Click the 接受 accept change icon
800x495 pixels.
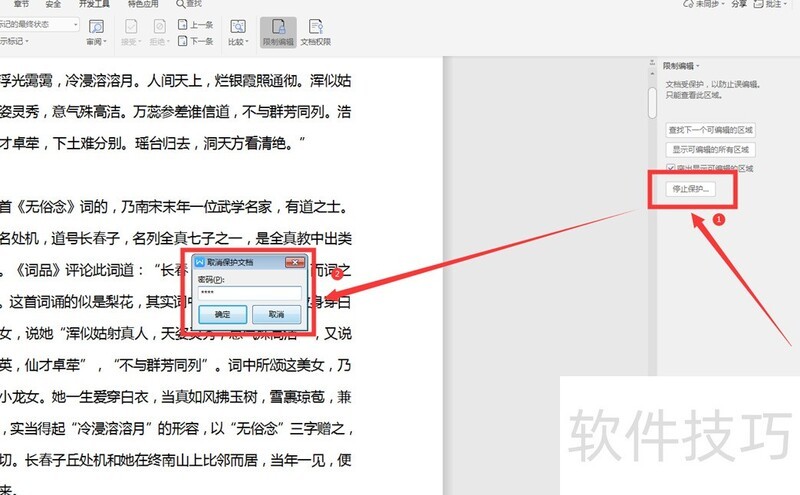coord(131,27)
